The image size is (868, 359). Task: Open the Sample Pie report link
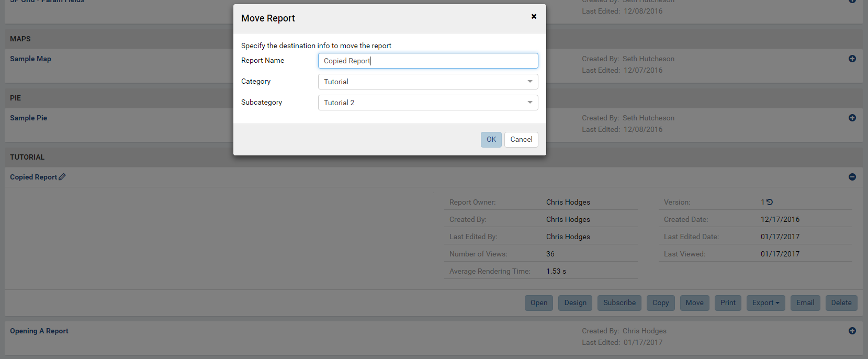click(x=28, y=118)
